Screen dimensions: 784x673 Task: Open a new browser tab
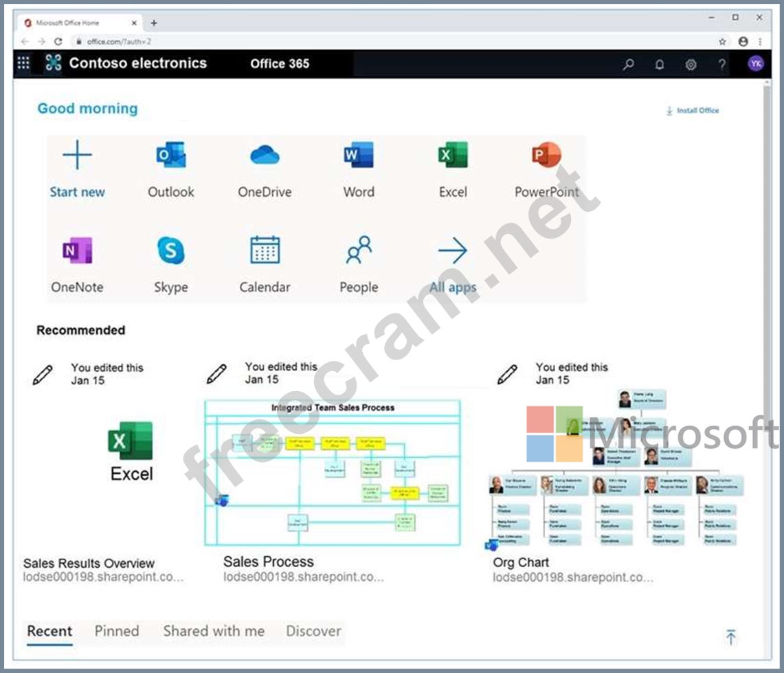click(153, 23)
